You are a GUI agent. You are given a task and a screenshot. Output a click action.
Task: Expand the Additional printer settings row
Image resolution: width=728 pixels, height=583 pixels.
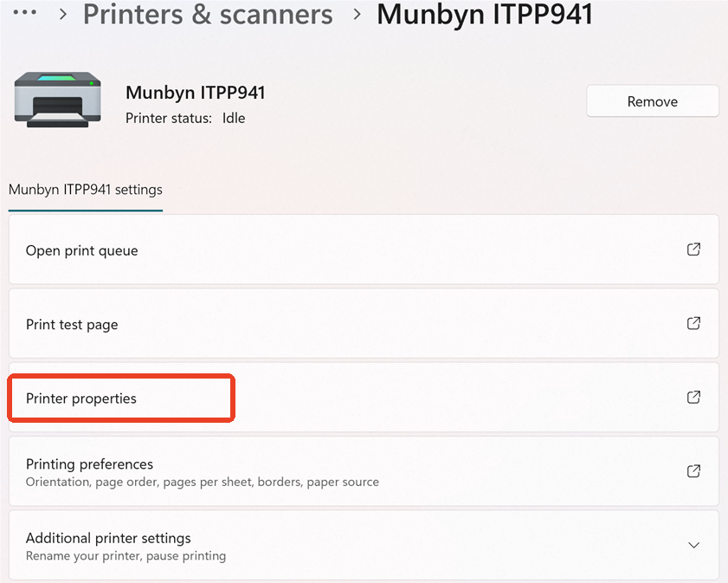pyautogui.click(x=364, y=545)
